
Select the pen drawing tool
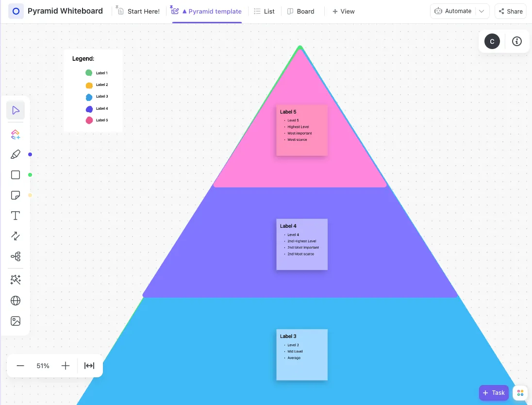coord(16,154)
